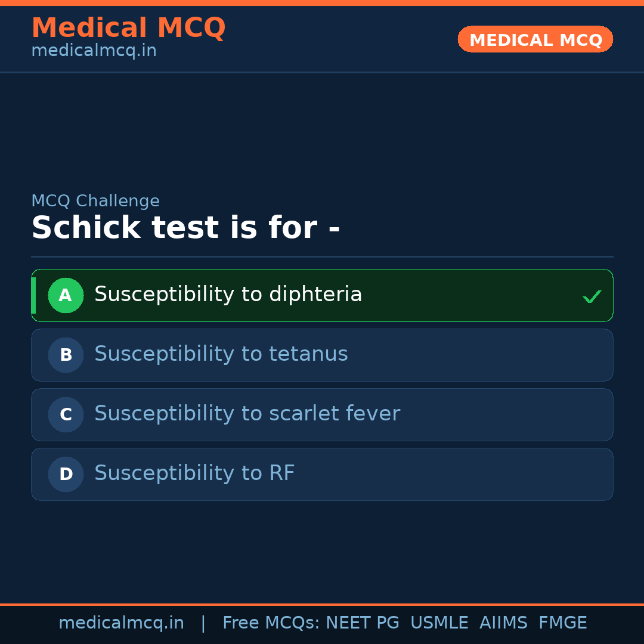Click the C option circle
This screenshot has width=644, height=644.
pos(66,414)
